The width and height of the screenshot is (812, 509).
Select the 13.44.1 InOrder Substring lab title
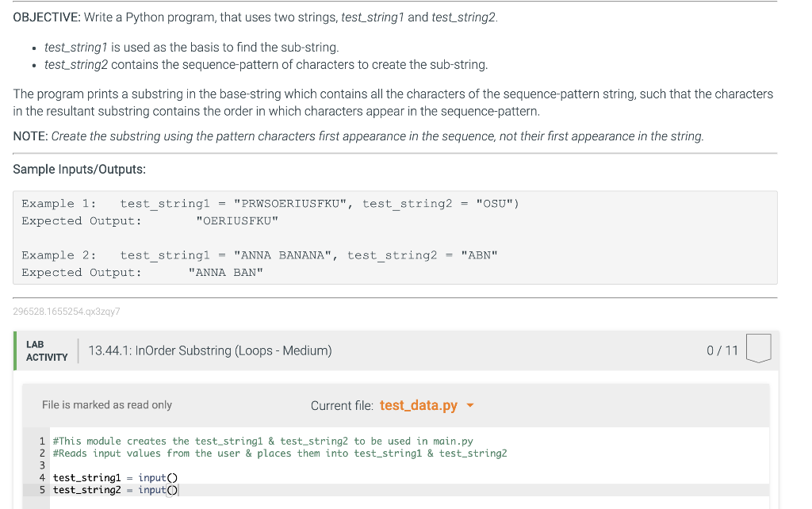[210, 350]
